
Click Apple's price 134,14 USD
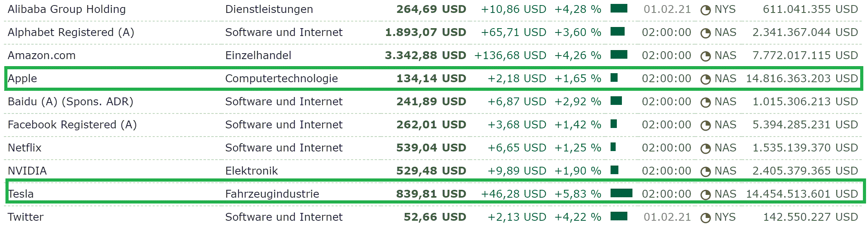pyautogui.click(x=431, y=79)
